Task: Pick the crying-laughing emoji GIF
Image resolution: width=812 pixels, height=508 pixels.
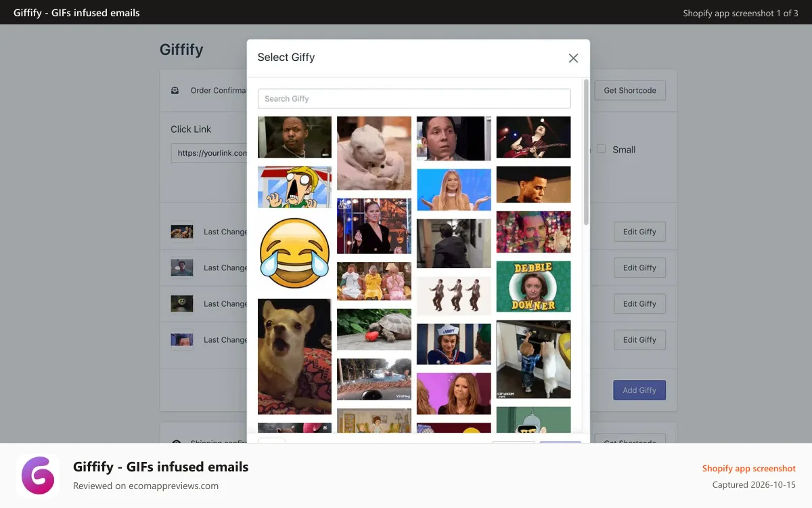Action: tap(294, 253)
